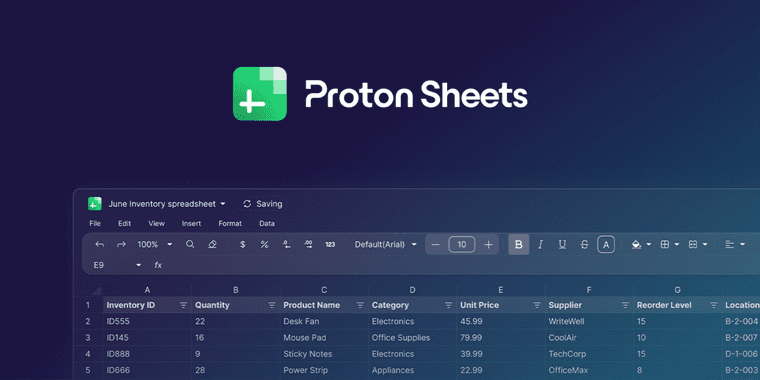This screenshot has height=380, width=760.
Task: Click the Saving sync status icon
Action: tap(247, 204)
